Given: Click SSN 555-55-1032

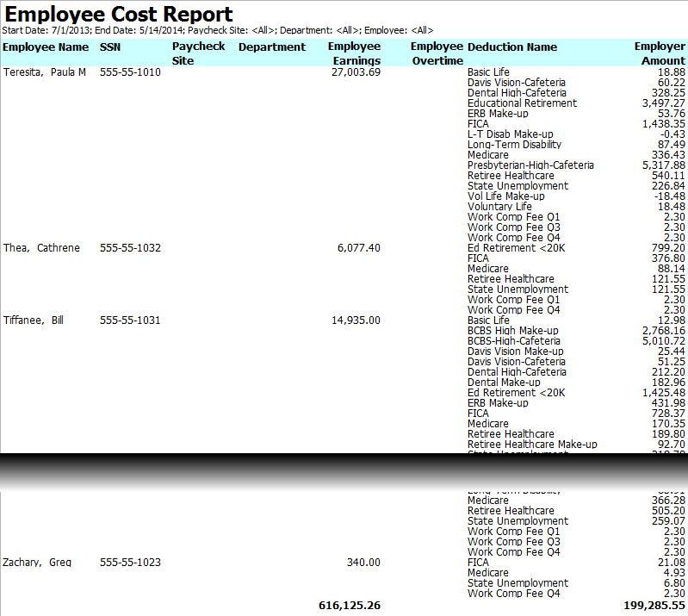Looking at the screenshot, I should tap(130, 247).
